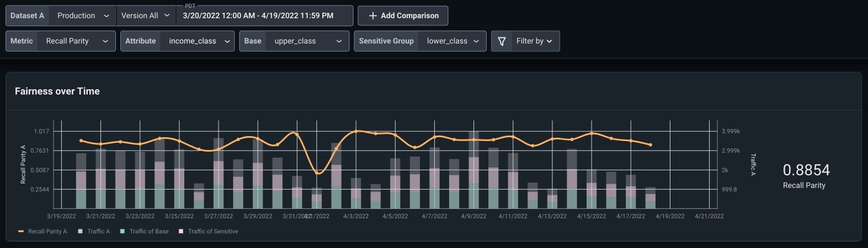
Task: Open the Attribute income_class dropdown
Action: pos(199,41)
